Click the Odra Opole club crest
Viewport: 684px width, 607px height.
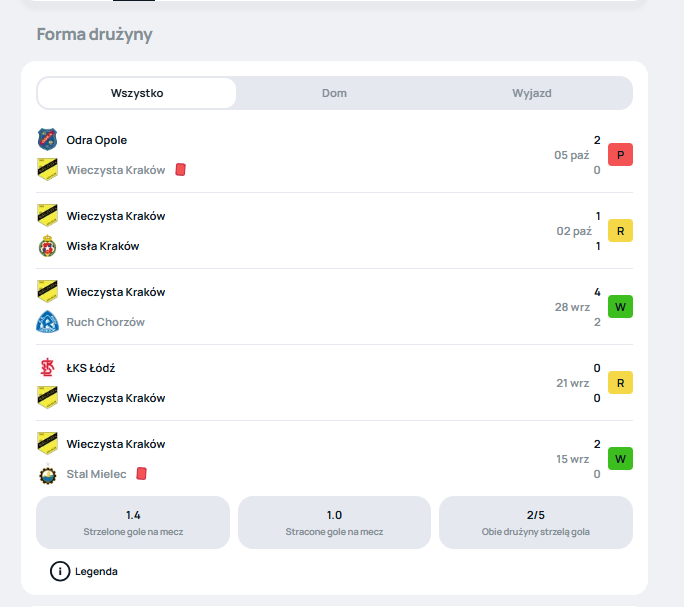[x=47, y=140]
